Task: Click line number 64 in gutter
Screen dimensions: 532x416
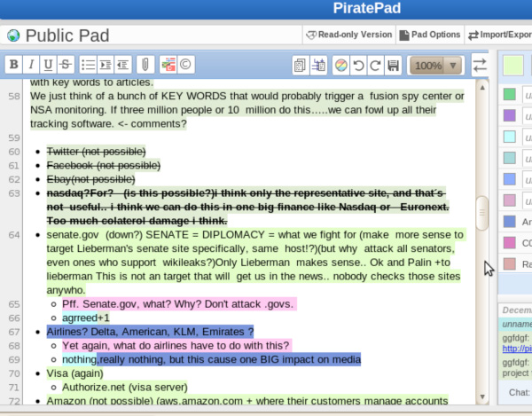Action: click(14, 235)
